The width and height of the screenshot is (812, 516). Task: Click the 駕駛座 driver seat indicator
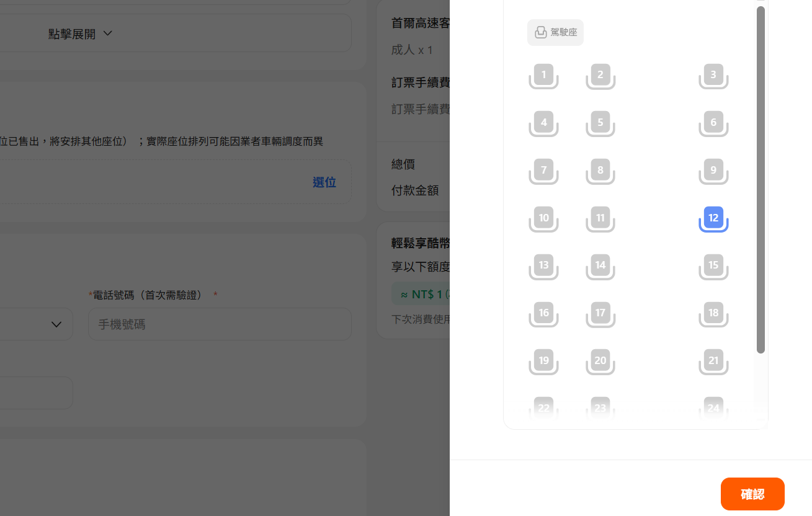(x=555, y=32)
